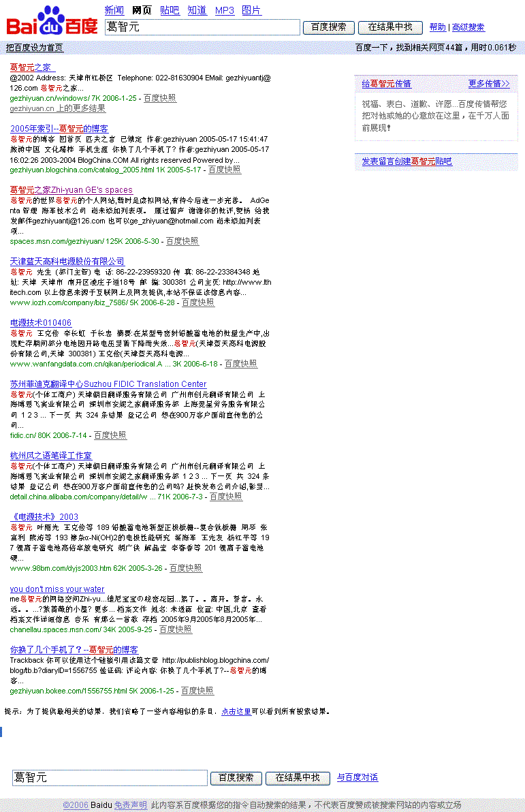Switch to the 图片 images tab
The width and height of the screenshot is (525, 812).
click(x=252, y=10)
